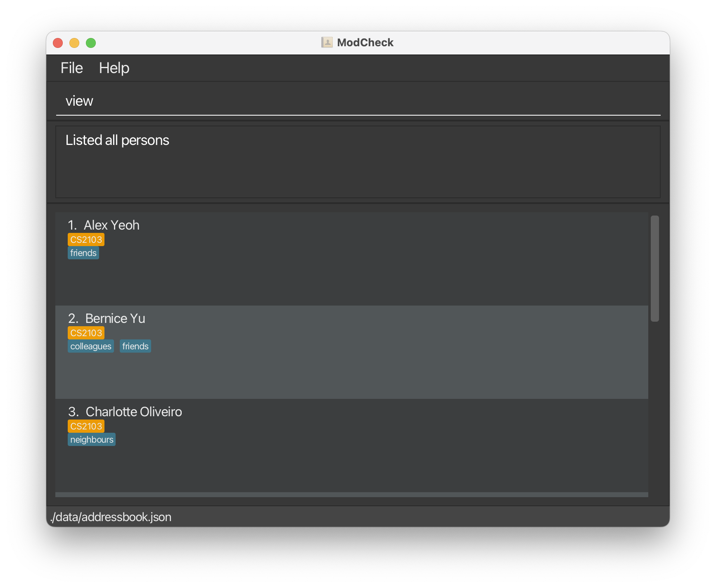Click the ./data/addressbook.json status bar path

tap(111, 517)
